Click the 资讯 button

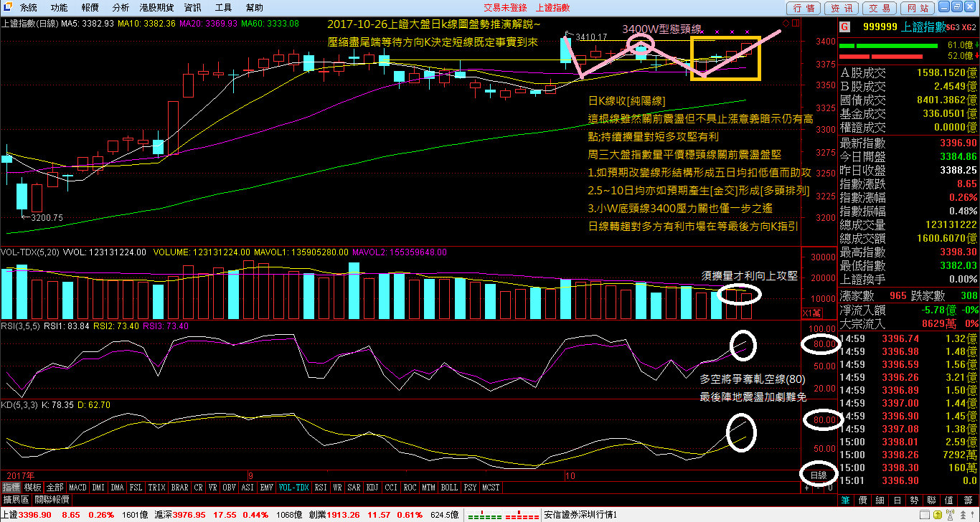(842, 8)
